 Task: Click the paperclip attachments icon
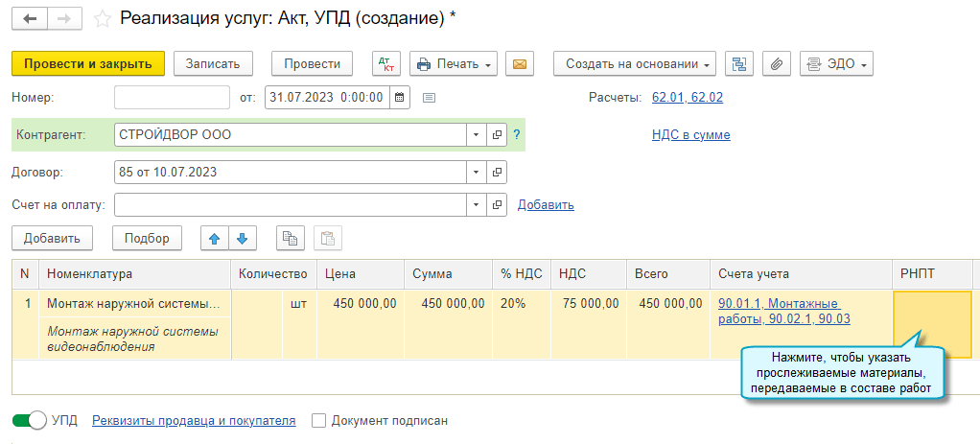[777, 64]
